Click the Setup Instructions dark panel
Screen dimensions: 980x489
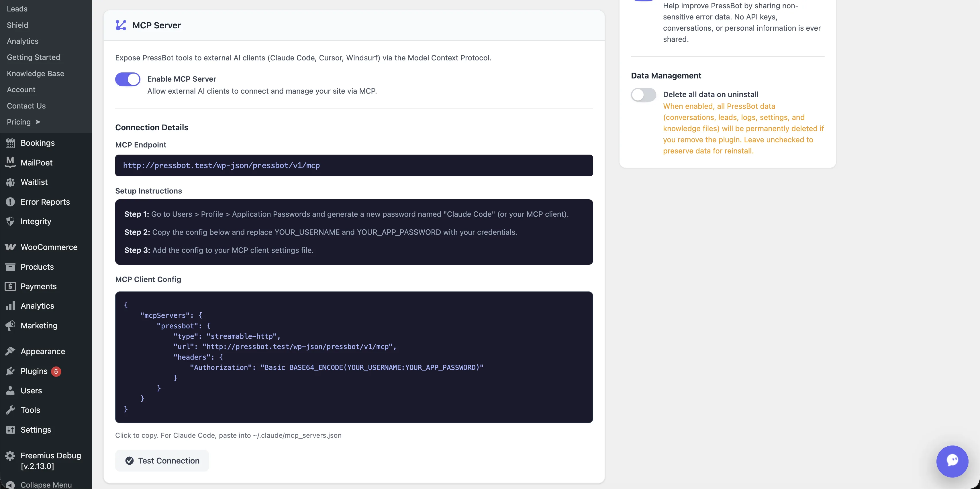[354, 232]
